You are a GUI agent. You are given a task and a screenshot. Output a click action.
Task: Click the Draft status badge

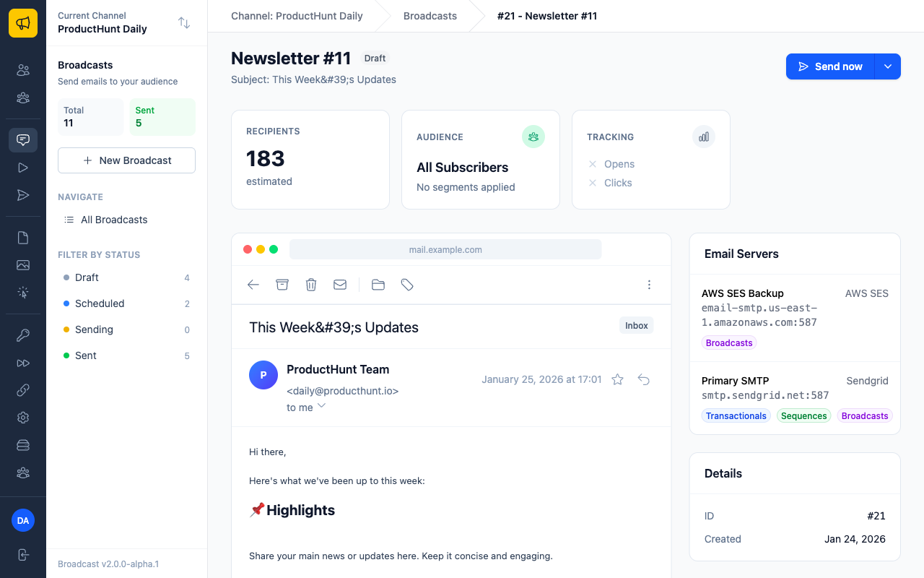375,59
